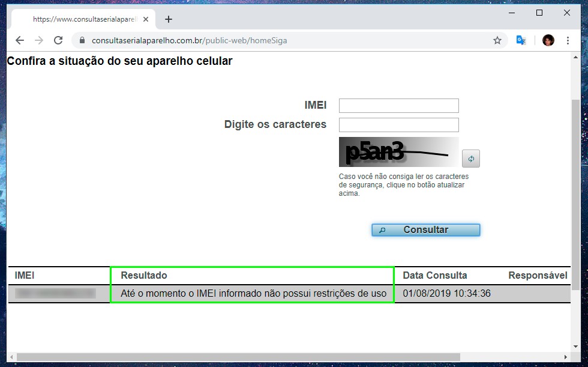Click the scroll right arrow
The width and height of the screenshot is (588, 367).
click(x=566, y=357)
